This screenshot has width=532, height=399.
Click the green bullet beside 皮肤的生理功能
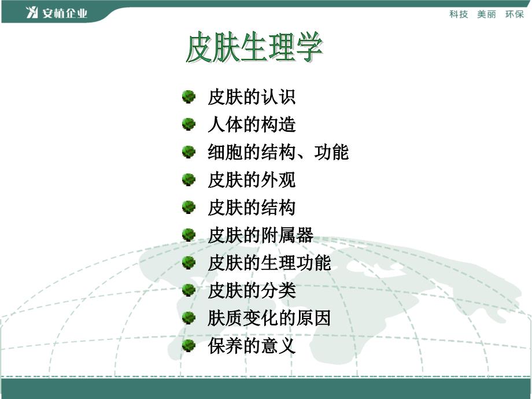[x=189, y=263]
